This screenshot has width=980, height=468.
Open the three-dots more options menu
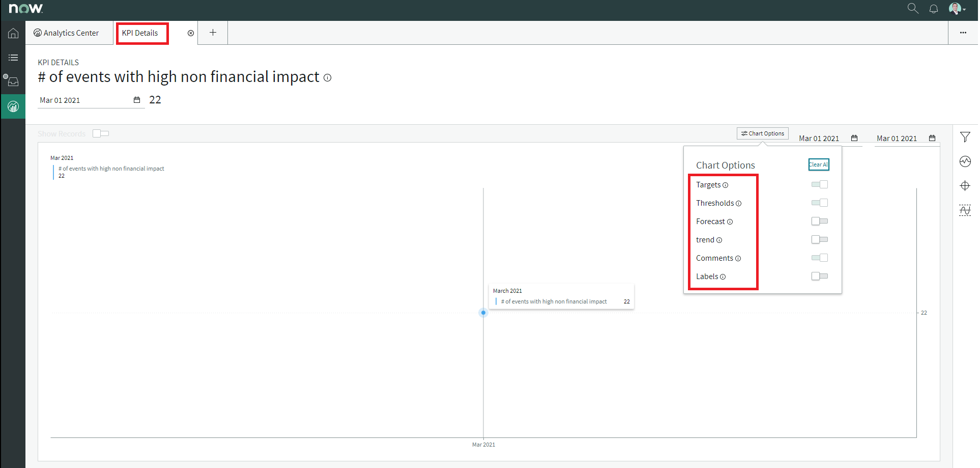(x=963, y=33)
